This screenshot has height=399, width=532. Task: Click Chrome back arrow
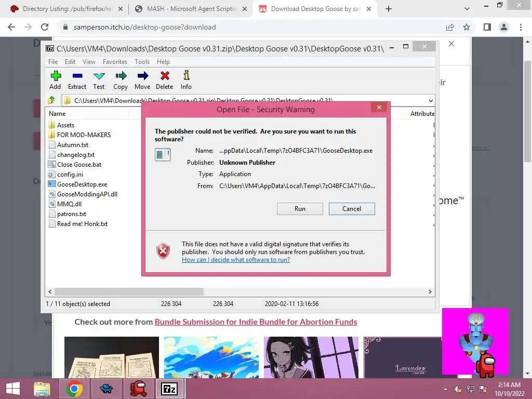[x=11, y=27]
